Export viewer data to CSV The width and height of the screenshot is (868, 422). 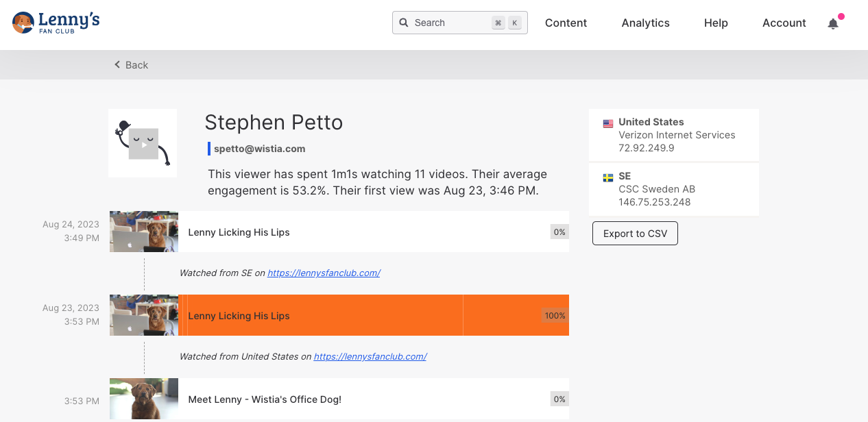pyautogui.click(x=635, y=234)
